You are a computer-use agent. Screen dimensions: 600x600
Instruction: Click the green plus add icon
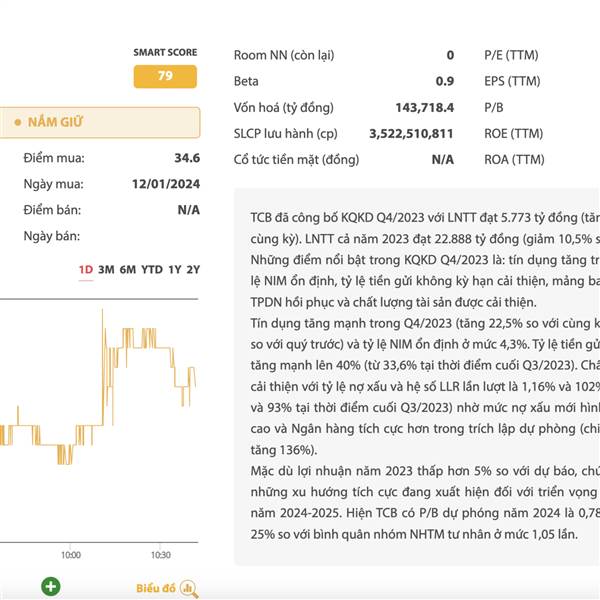click(x=51, y=587)
